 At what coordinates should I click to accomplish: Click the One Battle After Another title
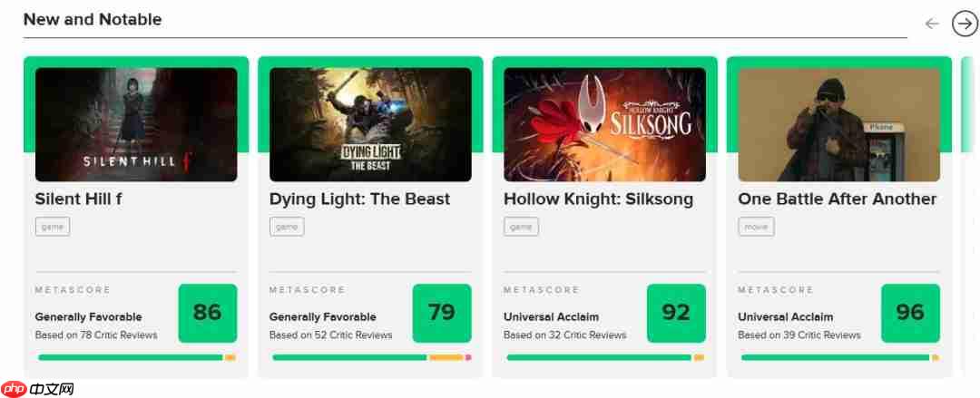coord(837,199)
